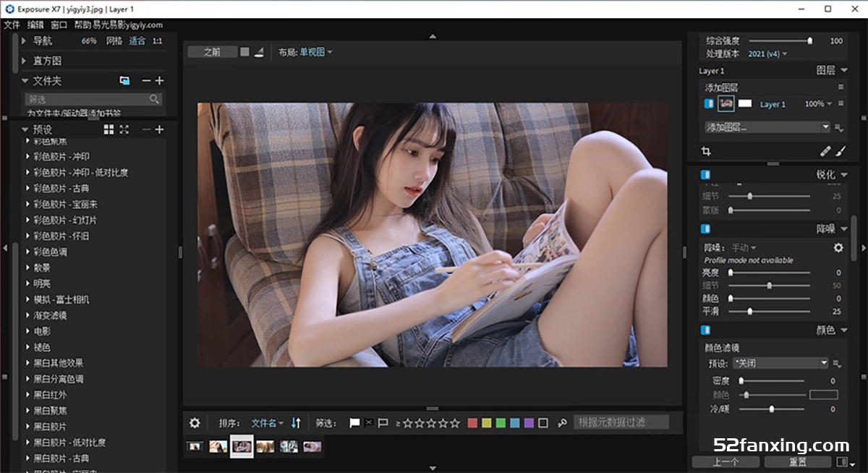
Task: Toggle the Noise Reduction panel switch
Action: [x=706, y=229]
